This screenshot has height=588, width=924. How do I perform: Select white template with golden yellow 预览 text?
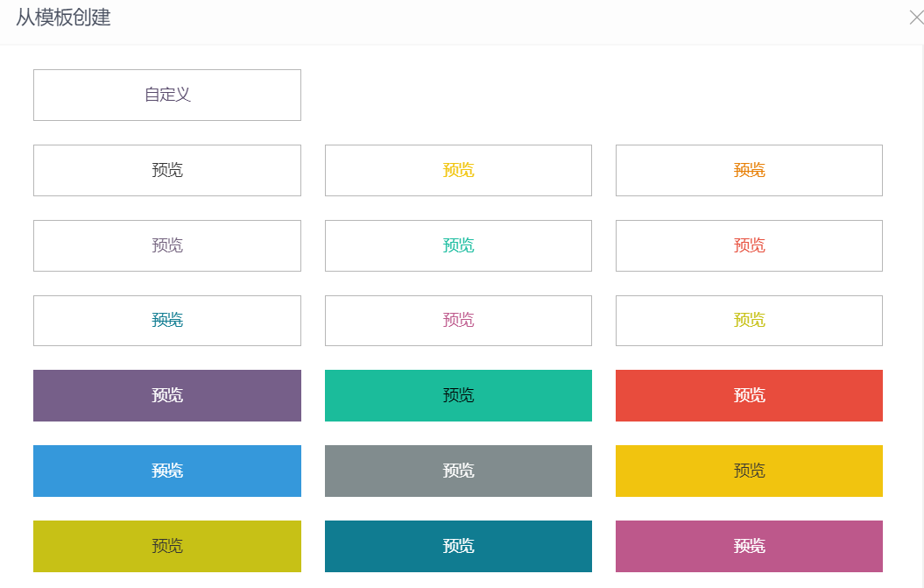coord(458,170)
